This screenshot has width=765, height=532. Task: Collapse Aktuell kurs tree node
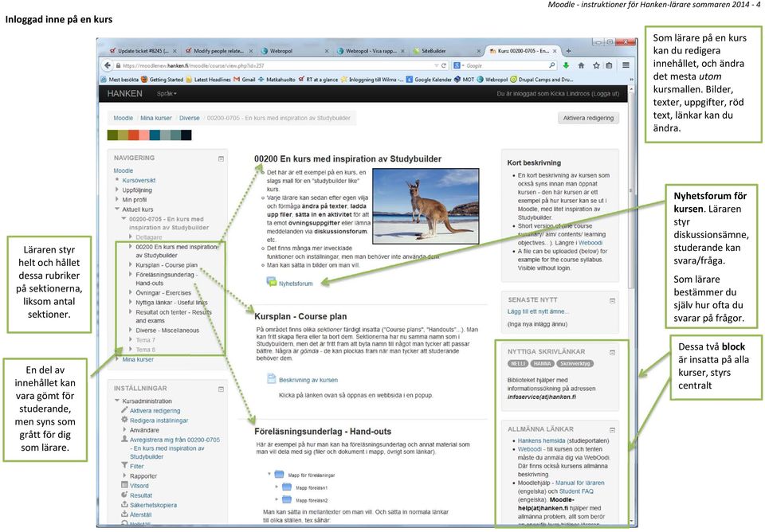click(x=117, y=209)
